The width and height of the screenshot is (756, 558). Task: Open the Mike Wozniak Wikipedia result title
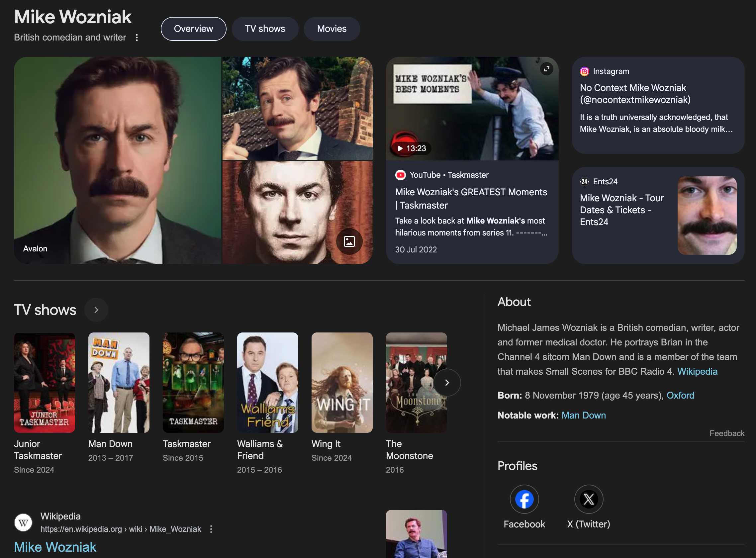[x=55, y=547]
